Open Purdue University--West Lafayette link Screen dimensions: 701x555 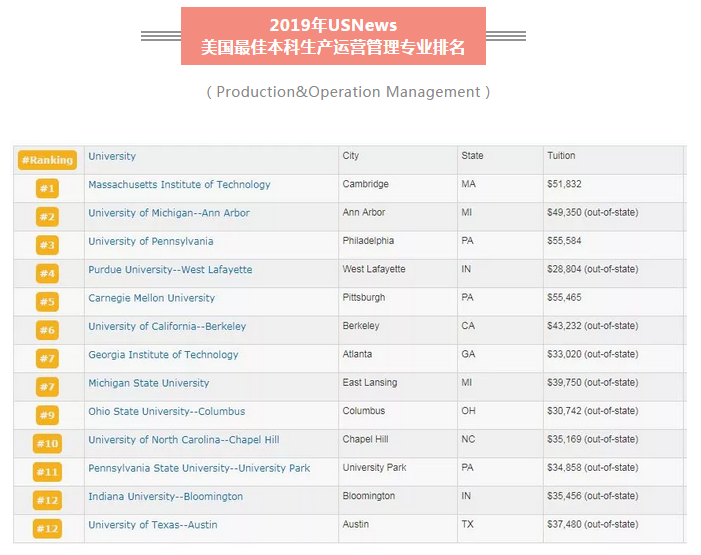click(x=170, y=270)
